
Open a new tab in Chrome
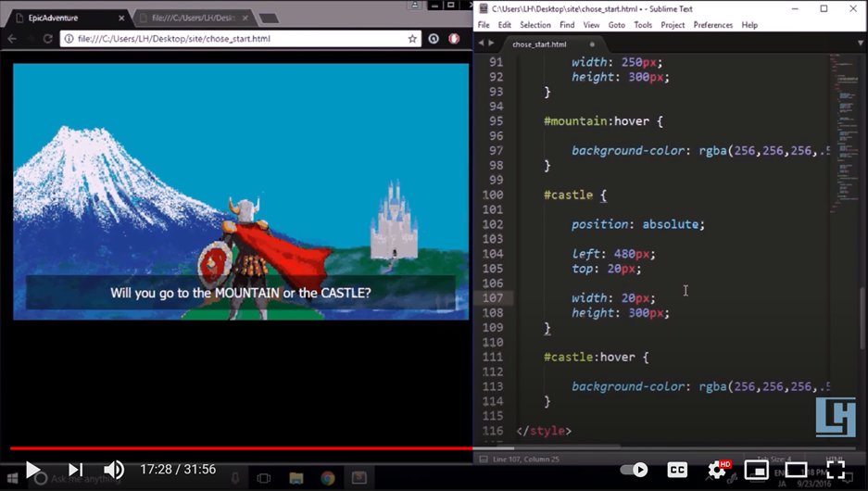[269, 19]
